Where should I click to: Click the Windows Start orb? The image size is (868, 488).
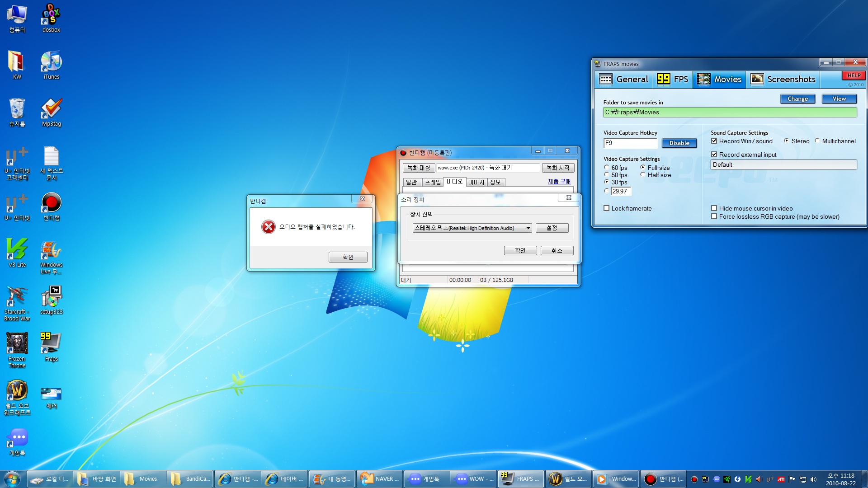tap(12, 479)
